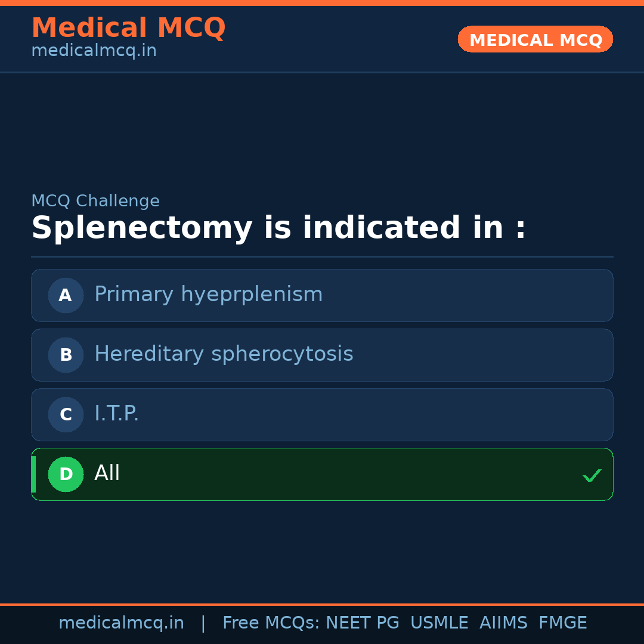Viewport: 644px width, 644px height.
Task: Click the letter C circle badge
Action: coord(66,414)
